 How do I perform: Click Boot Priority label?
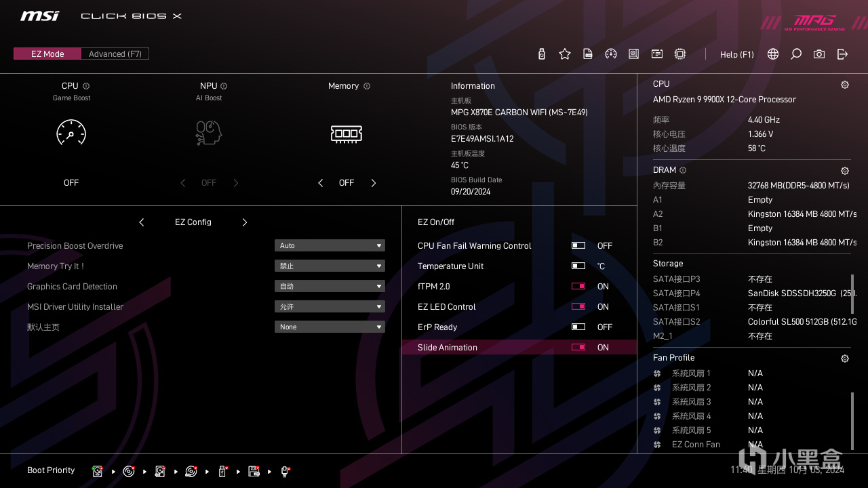coord(51,470)
